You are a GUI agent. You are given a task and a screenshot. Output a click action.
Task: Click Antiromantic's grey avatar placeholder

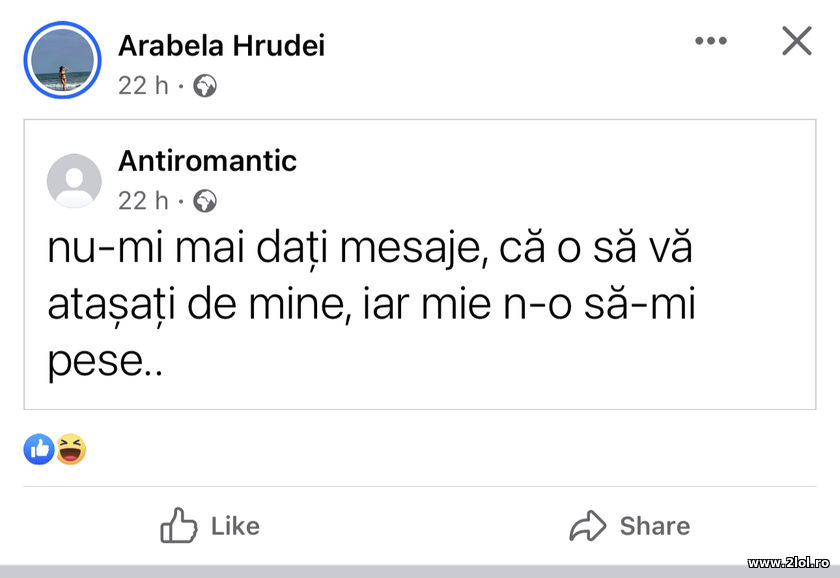tap(76, 181)
